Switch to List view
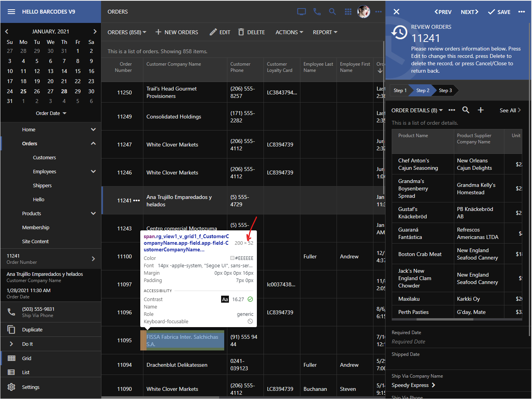This screenshot has height=399, width=532. 26,373
